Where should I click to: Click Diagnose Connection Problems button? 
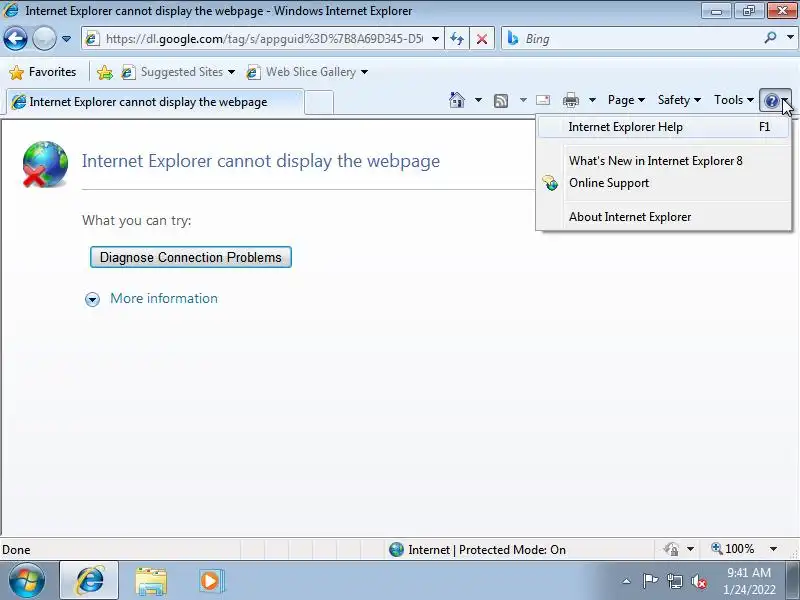(191, 257)
